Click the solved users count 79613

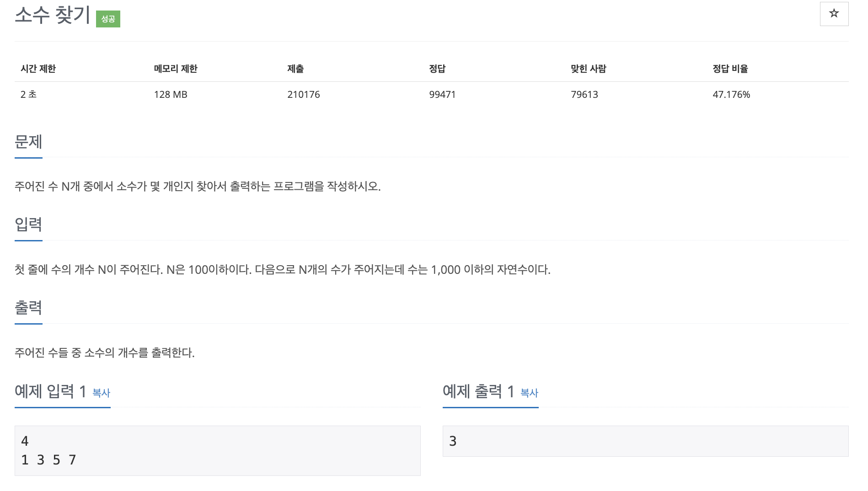[x=584, y=95]
